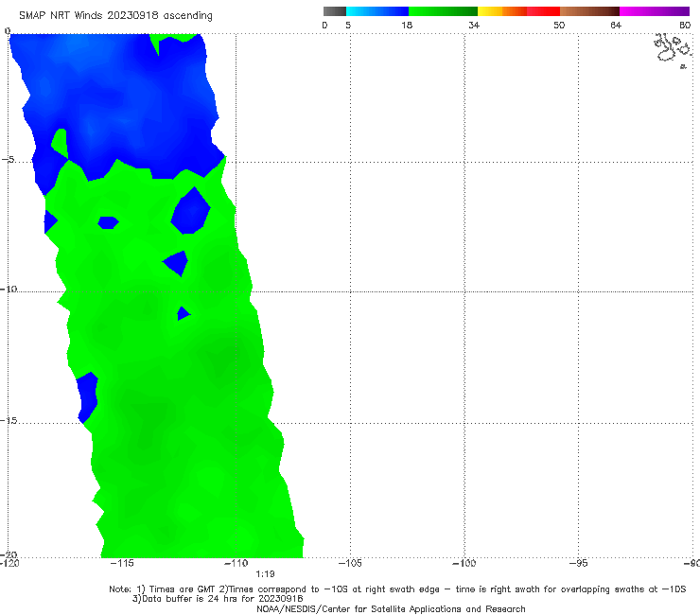
Task: Click the gray segment of the color bar
Action: point(334,11)
